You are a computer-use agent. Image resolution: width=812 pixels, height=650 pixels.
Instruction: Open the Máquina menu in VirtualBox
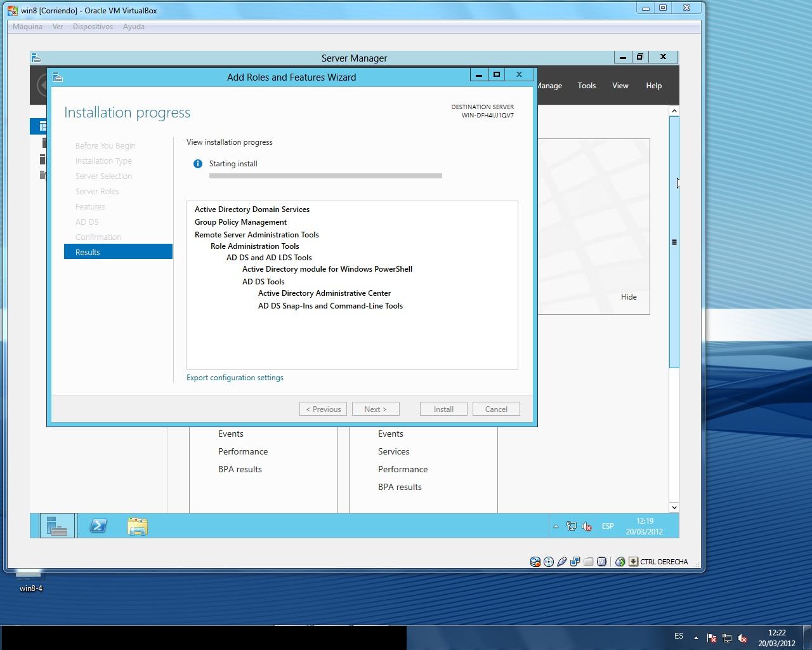tap(27, 27)
